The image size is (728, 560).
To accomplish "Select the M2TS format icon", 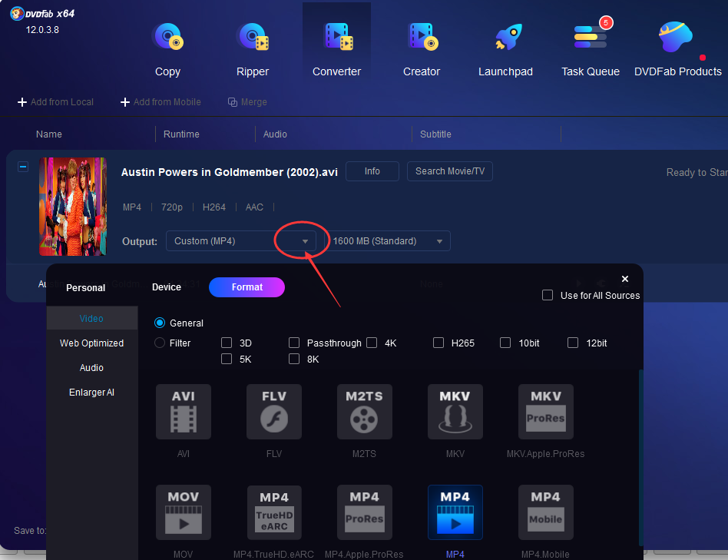I will point(365,412).
